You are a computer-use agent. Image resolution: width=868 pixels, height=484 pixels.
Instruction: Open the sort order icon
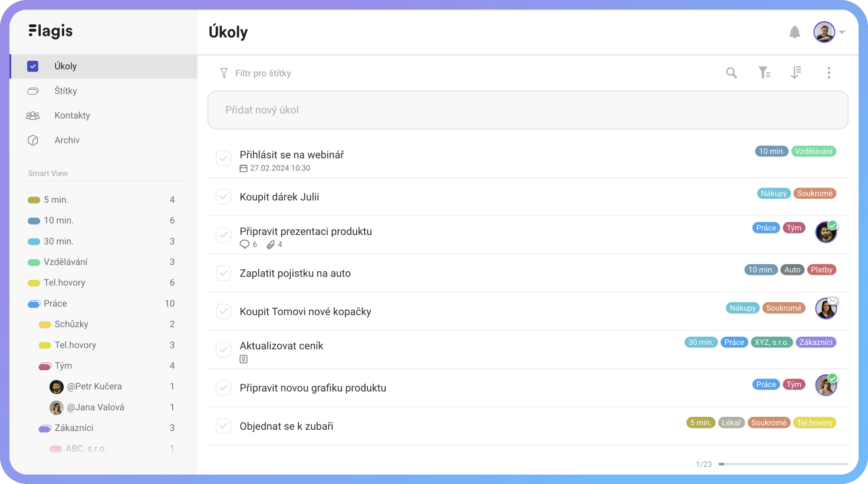click(x=795, y=73)
